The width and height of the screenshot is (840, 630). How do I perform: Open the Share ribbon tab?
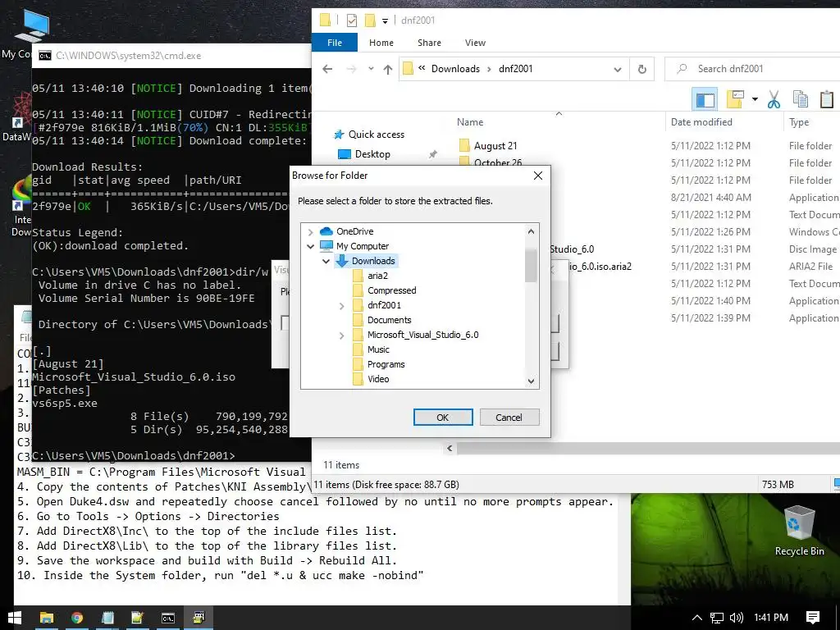429,43
